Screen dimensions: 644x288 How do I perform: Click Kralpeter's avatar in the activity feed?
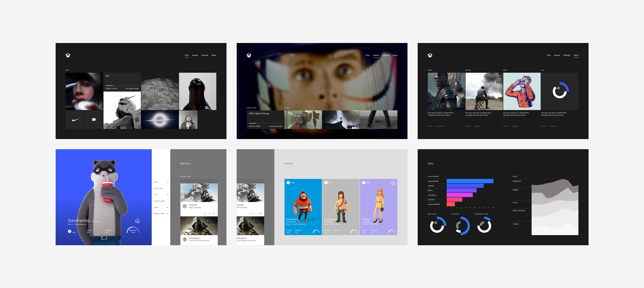(x=184, y=206)
